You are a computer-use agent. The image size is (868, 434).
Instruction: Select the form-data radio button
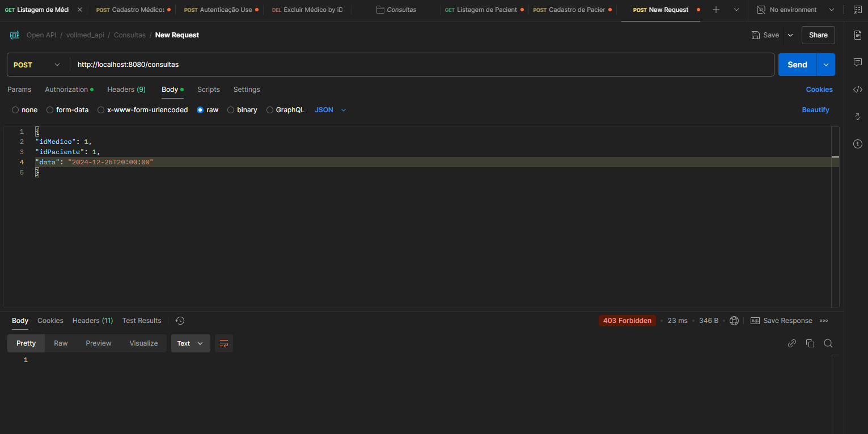point(50,110)
